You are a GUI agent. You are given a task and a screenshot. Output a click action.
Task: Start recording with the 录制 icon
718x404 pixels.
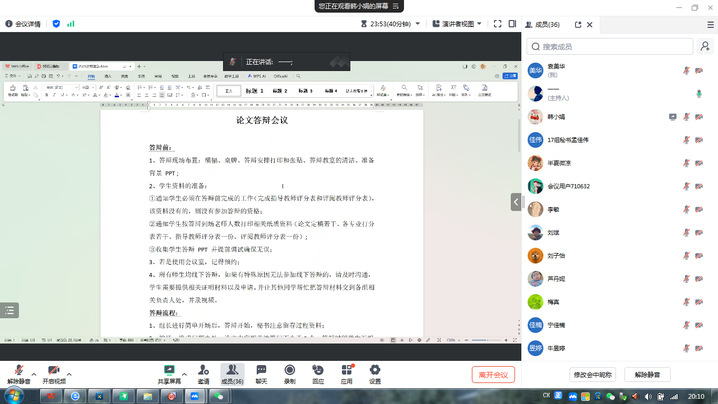[x=289, y=372]
